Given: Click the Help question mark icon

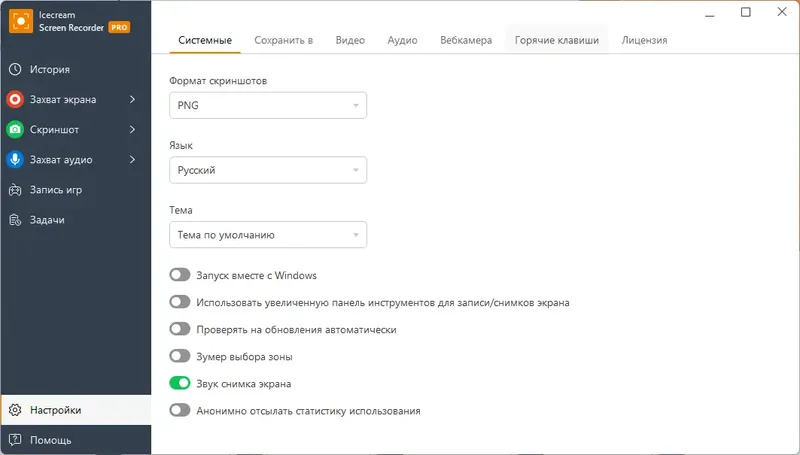Looking at the screenshot, I should 15,440.
